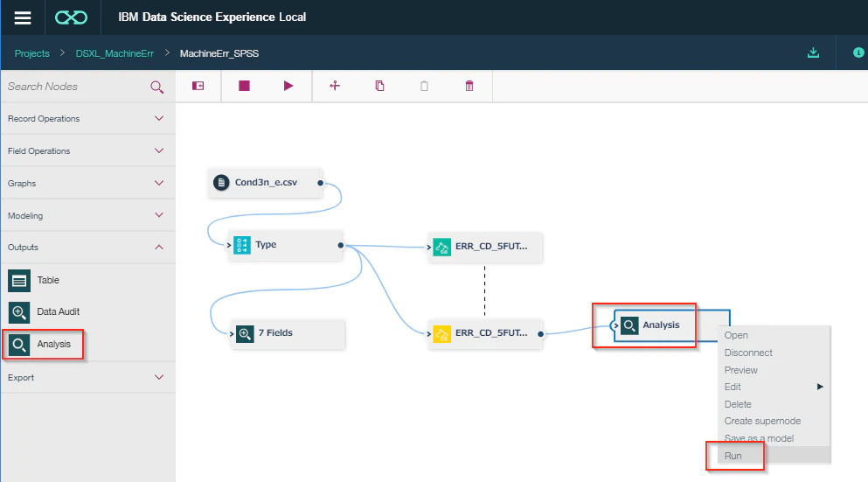This screenshot has width=868, height=482.
Task: Select the yellow ERR_CD_5FUT model nugget icon
Action: click(x=441, y=333)
